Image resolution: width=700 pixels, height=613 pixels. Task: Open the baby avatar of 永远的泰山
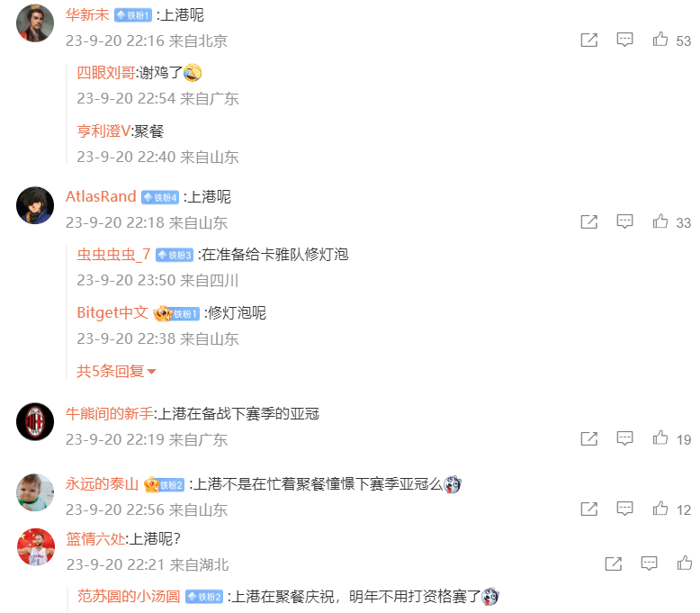click(x=35, y=492)
